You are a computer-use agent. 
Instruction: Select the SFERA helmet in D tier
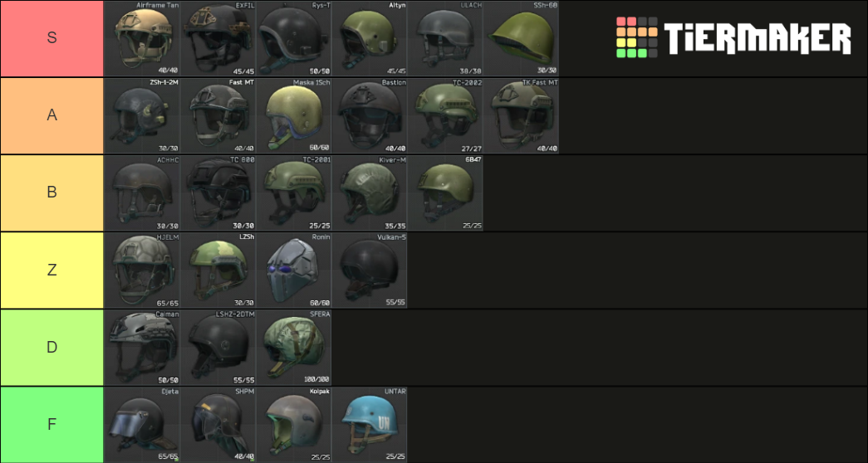coord(294,347)
